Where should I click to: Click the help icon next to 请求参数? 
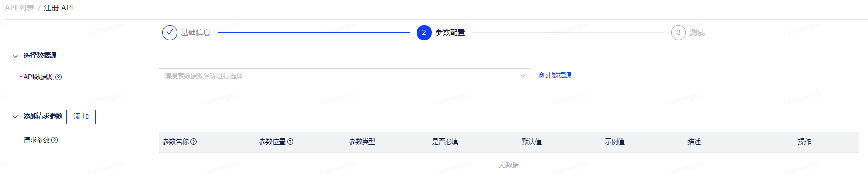point(55,140)
